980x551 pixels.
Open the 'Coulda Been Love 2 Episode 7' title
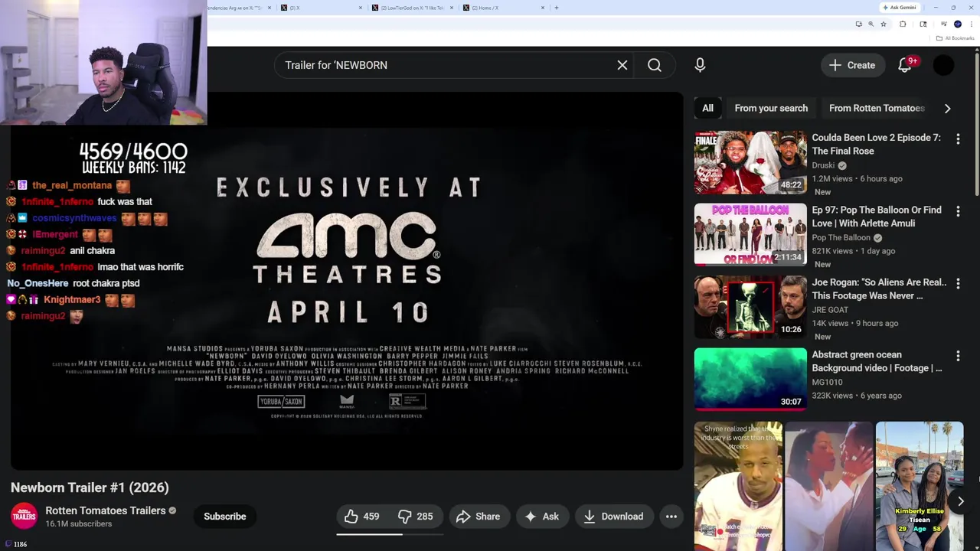pyautogui.click(x=877, y=144)
